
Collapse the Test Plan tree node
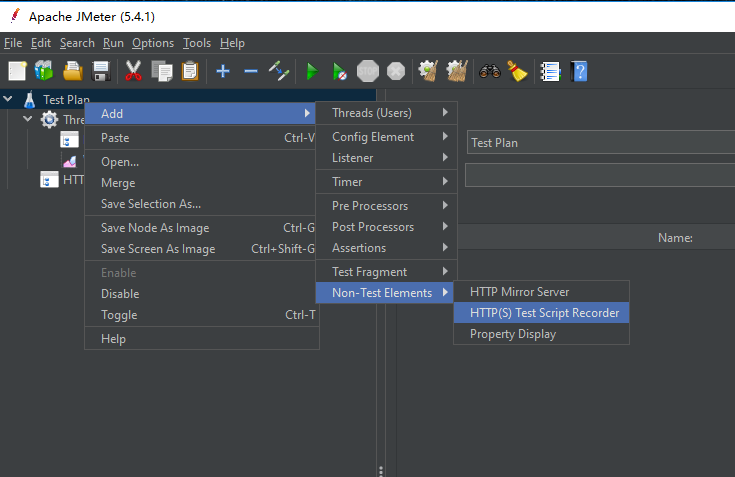(x=8, y=99)
